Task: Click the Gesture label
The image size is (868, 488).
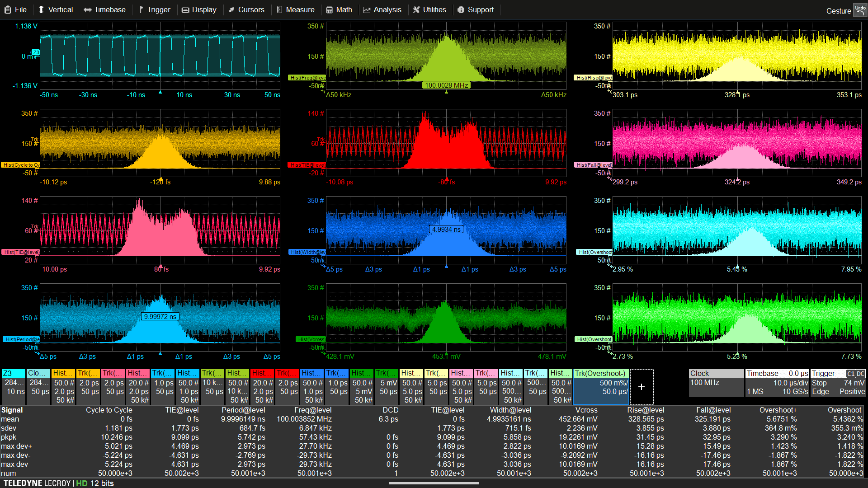Action: (838, 11)
